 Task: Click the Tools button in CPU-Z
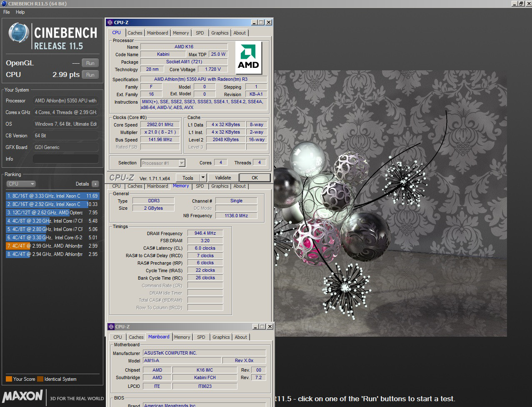(x=188, y=178)
